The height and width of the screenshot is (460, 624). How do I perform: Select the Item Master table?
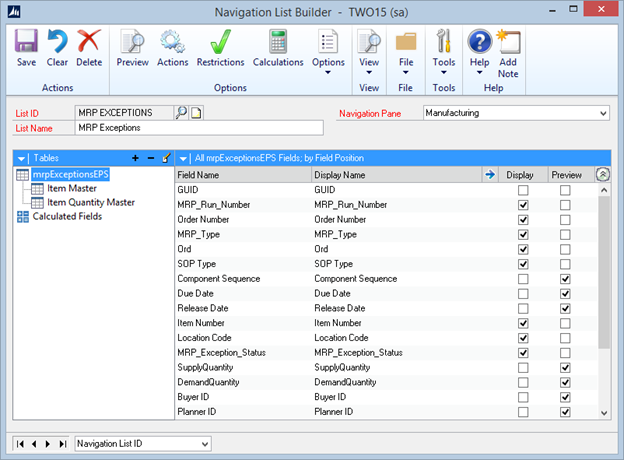[72, 188]
